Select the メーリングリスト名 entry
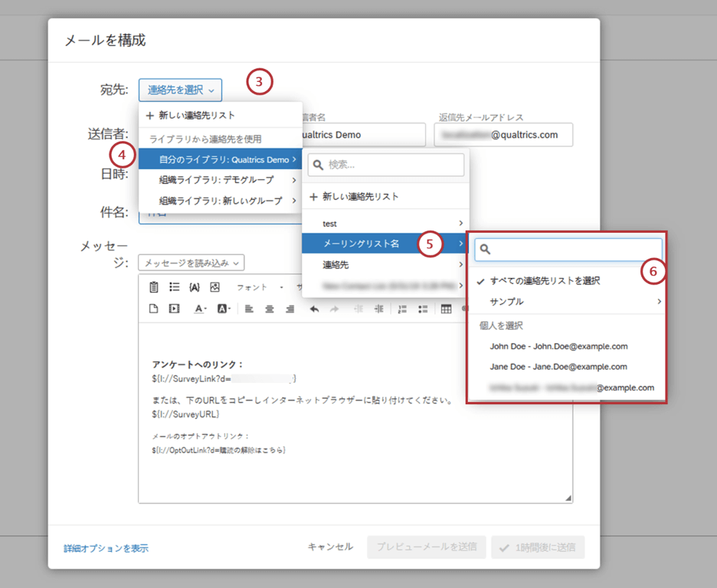 click(x=385, y=243)
